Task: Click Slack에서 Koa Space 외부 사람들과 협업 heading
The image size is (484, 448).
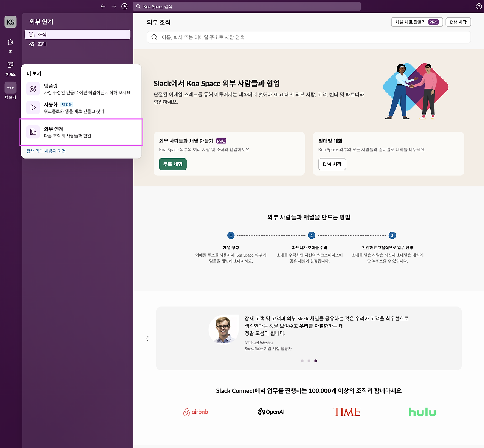Action: click(217, 83)
